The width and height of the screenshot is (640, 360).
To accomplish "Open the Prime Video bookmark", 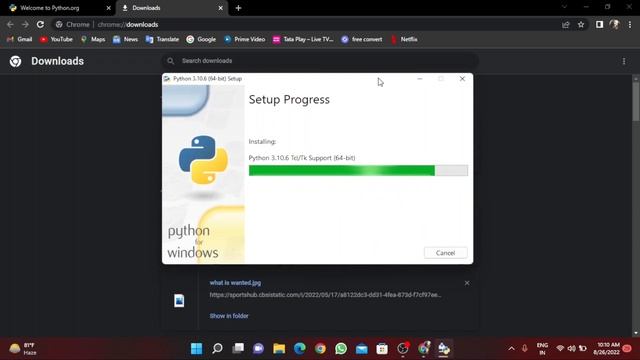I will [244, 39].
